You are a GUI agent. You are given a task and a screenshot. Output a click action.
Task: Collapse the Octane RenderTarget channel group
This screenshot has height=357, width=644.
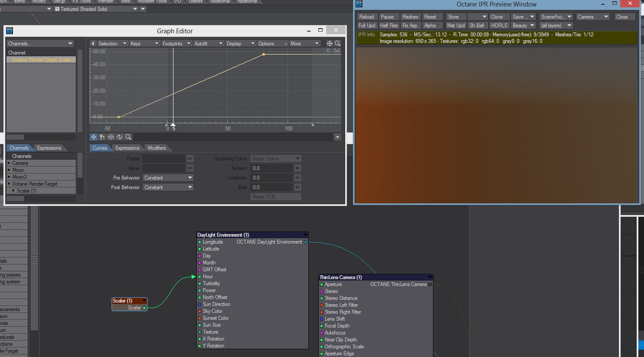click(9, 184)
